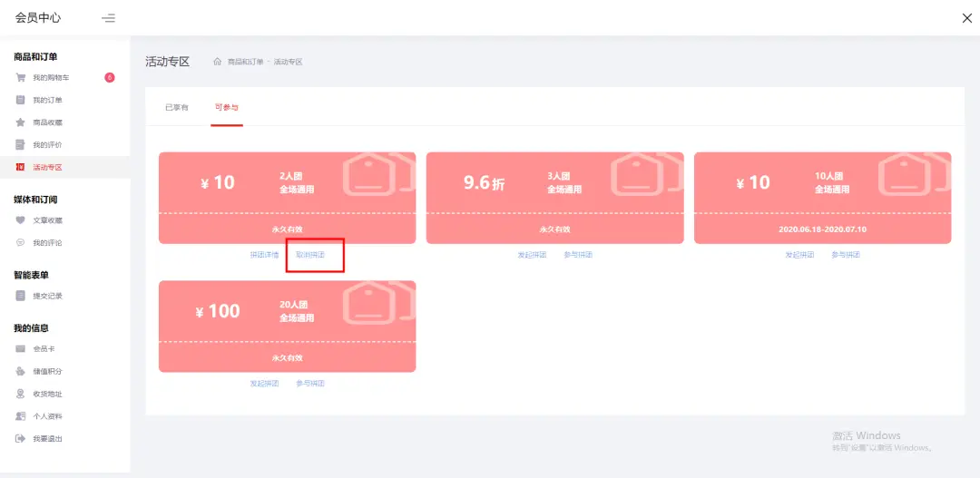Collapse the sidebar with the menu toggle icon
Image resolution: width=980 pixels, height=478 pixels.
108,18
